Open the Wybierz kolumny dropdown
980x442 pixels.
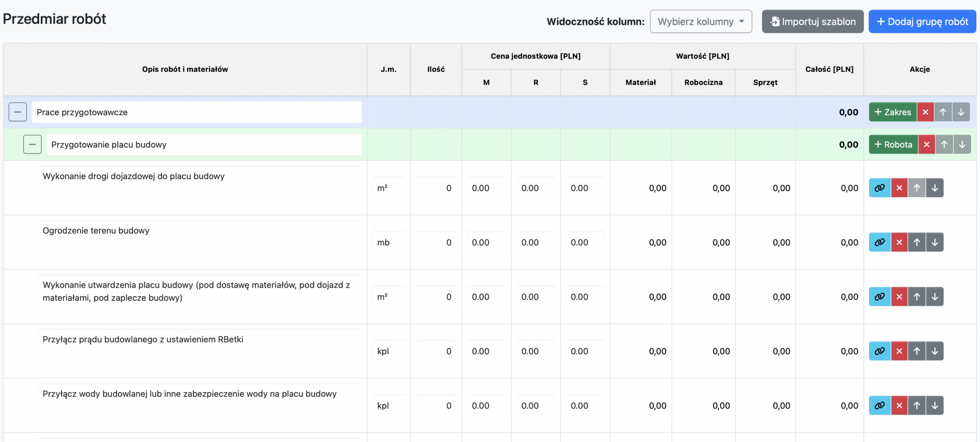coord(701,21)
